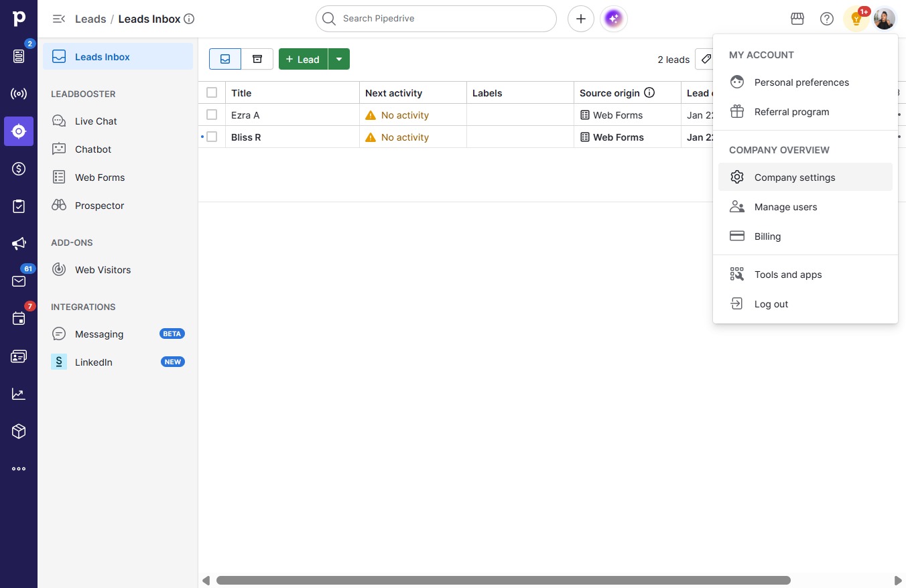Open the AI assistant sparkle icon
The width and height of the screenshot is (906, 588).
pyautogui.click(x=614, y=19)
